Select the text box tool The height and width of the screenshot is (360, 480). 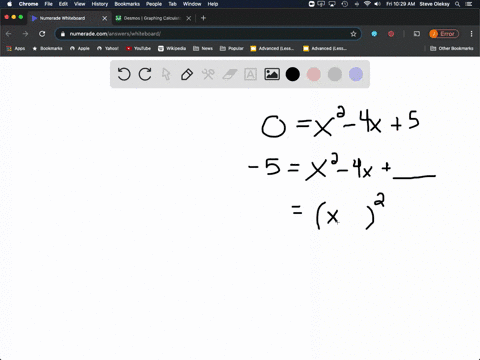[x=250, y=74]
